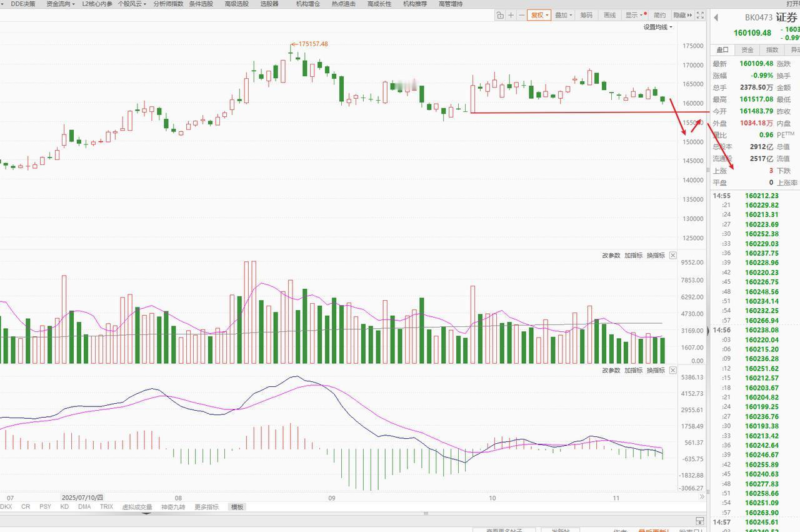The image size is (800, 532).
Task: Click the 模板 template button
Action: (237, 507)
